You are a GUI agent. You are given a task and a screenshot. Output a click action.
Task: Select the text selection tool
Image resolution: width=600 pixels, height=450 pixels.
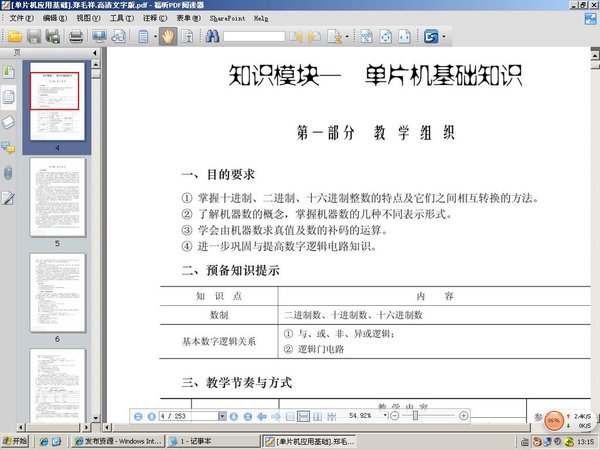(187, 37)
